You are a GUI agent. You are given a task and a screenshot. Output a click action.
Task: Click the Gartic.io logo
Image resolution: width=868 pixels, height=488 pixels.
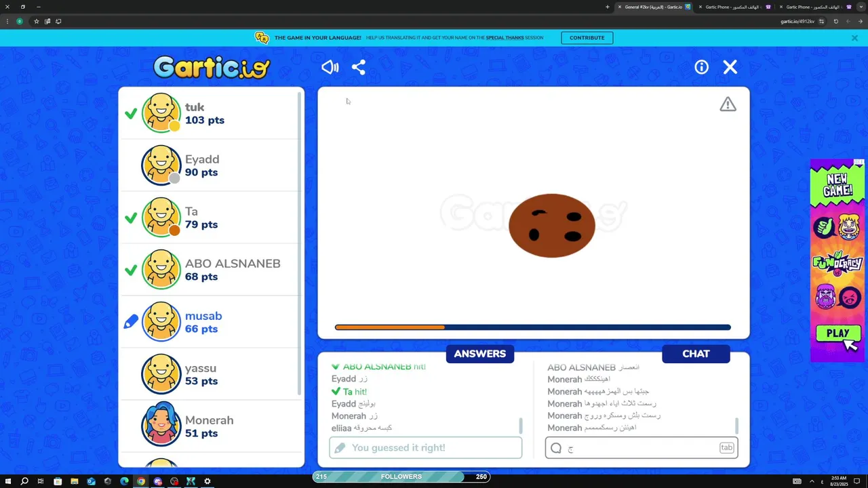212,67
